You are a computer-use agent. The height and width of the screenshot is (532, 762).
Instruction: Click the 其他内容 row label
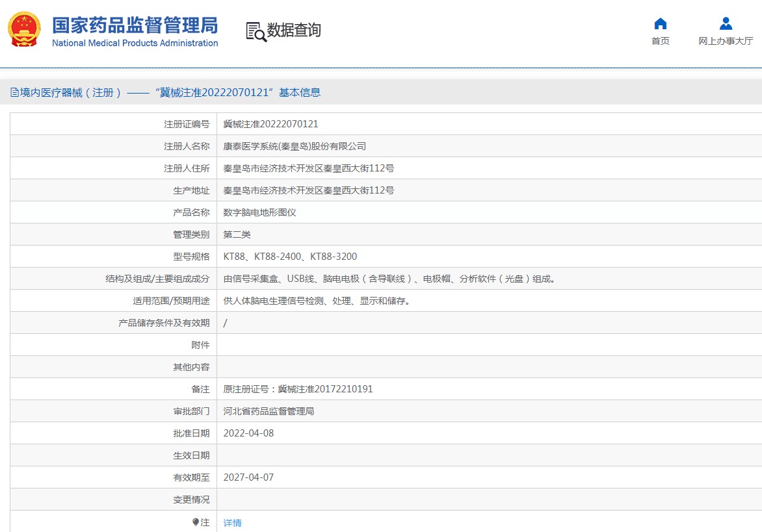tap(191, 367)
